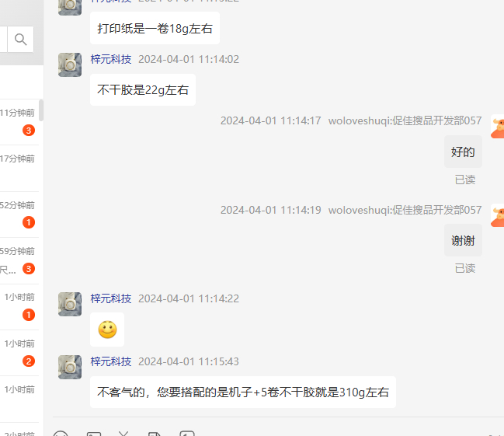
Task: Open 梓元科技 name link at 11:15:43
Action: click(111, 361)
